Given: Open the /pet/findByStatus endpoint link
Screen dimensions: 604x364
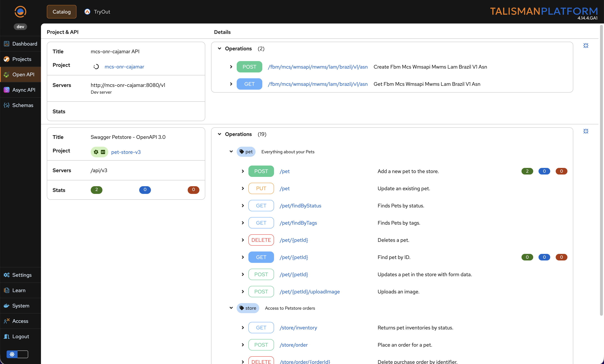Looking at the screenshot, I should pos(300,206).
